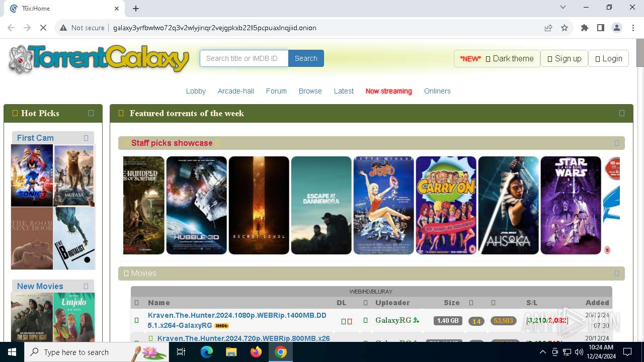Open the Lobby menu item
The width and height of the screenshot is (644, 362).
[196, 91]
